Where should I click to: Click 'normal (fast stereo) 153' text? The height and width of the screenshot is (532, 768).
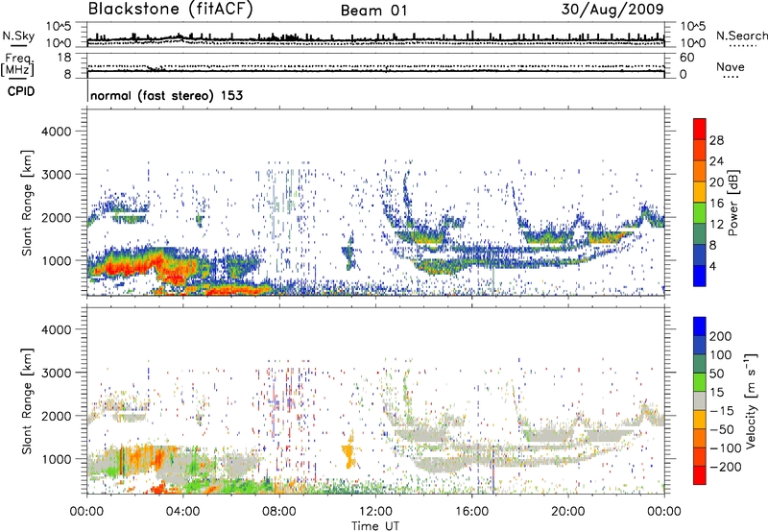point(166,95)
